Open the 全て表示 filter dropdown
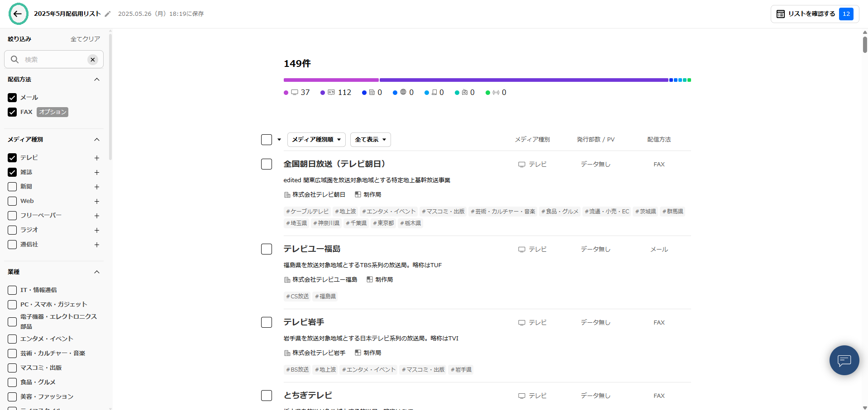868x410 pixels. point(370,140)
